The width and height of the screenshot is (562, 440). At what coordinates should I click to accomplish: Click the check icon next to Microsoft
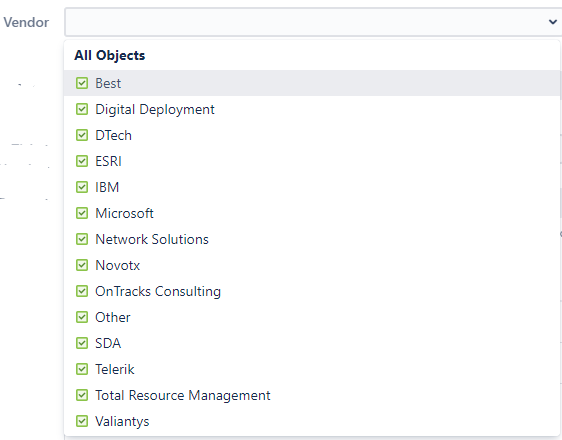(82, 213)
